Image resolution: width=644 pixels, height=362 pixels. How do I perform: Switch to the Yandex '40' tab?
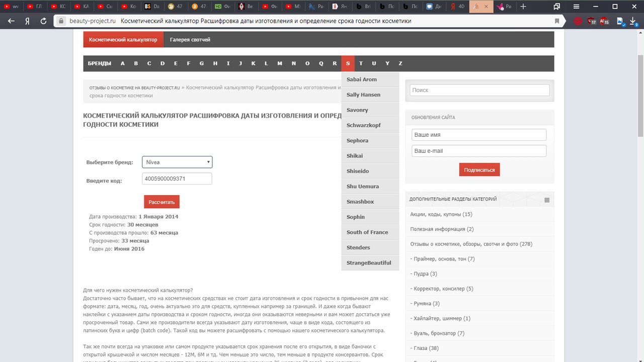coord(458,7)
